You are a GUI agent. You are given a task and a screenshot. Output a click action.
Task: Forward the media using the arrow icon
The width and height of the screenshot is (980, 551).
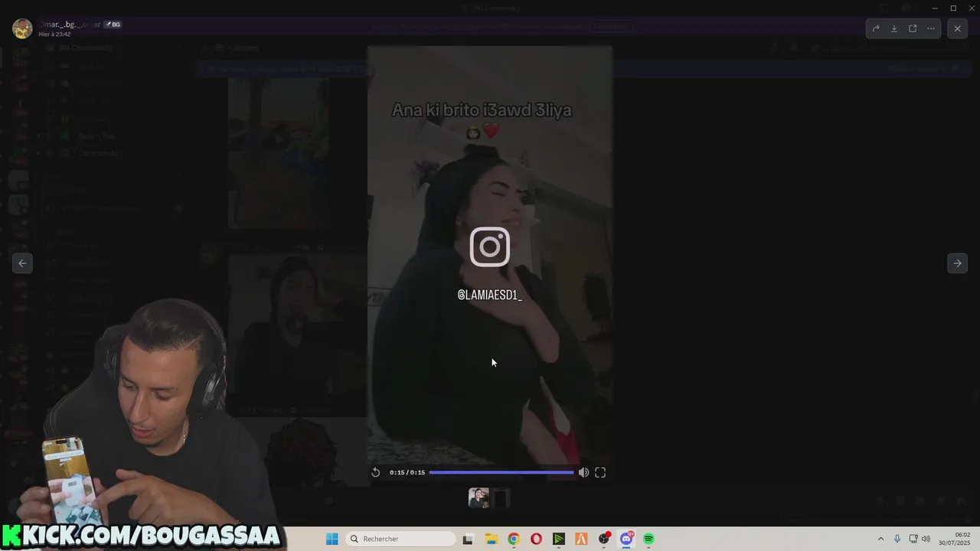point(876,28)
